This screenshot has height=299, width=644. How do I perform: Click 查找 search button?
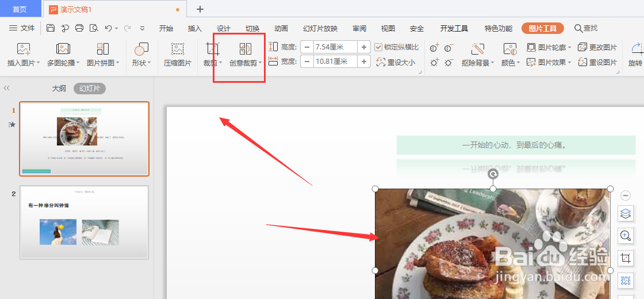[586, 28]
